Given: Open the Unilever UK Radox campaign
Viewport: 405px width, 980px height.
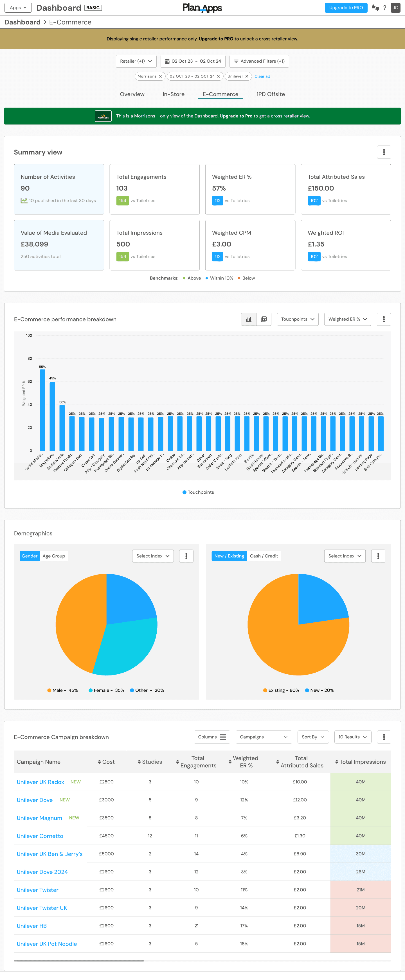Looking at the screenshot, I should point(40,782).
